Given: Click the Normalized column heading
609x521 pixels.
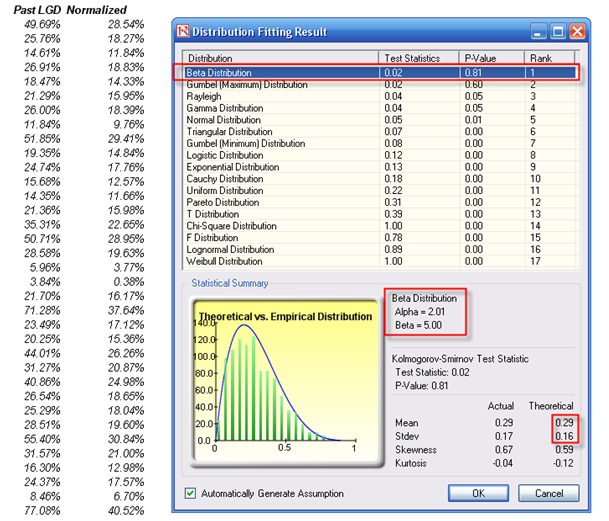Looking at the screenshot, I should coord(96,10).
